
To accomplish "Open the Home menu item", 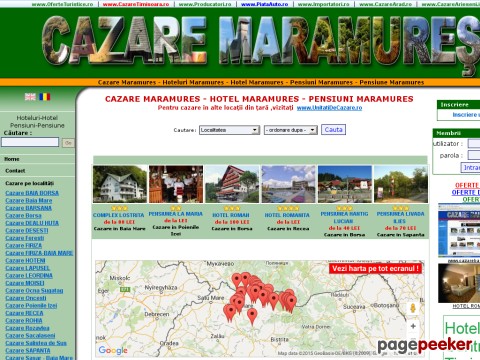I will tap(12, 159).
